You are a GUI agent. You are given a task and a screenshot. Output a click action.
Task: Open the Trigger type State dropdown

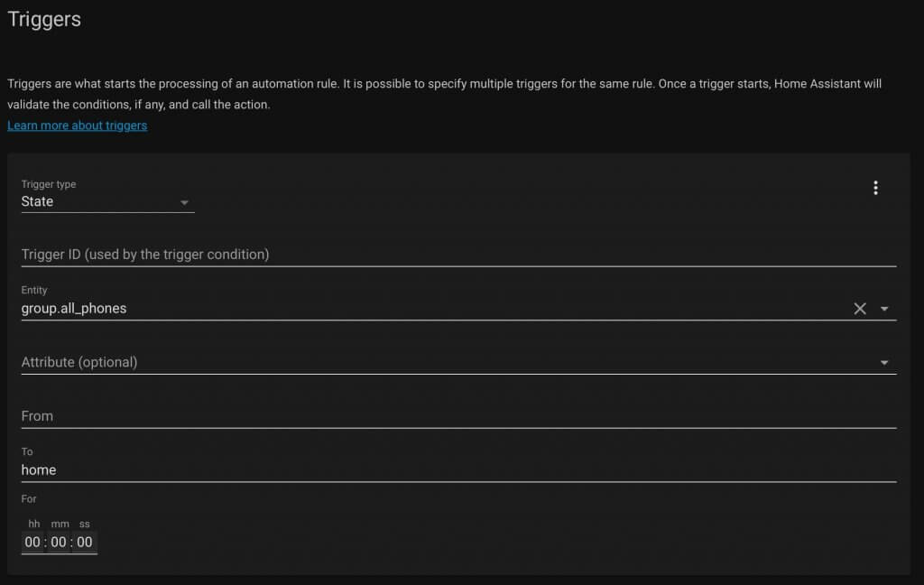click(x=108, y=195)
